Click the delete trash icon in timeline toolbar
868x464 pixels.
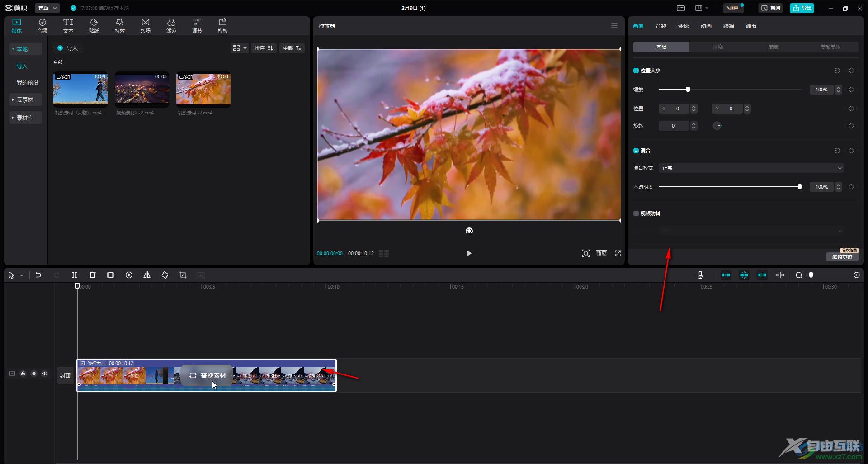93,275
